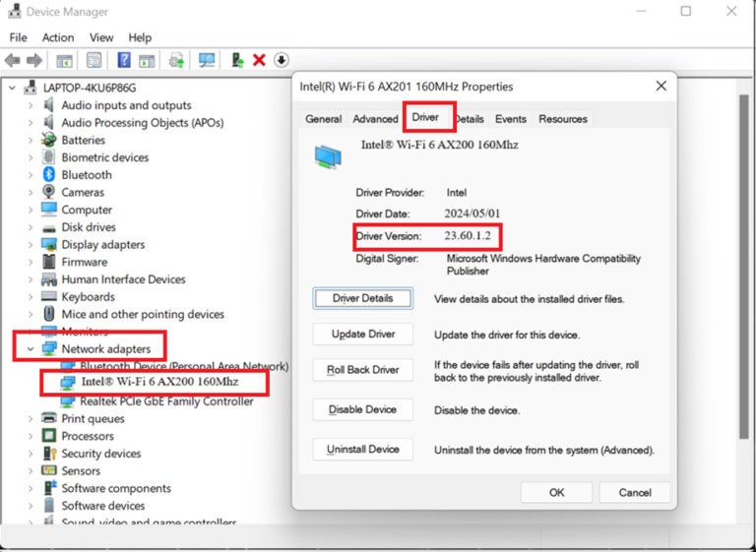Switch to the Resources tab
Screen dimensions: 756x552
click(x=563, y=119)
